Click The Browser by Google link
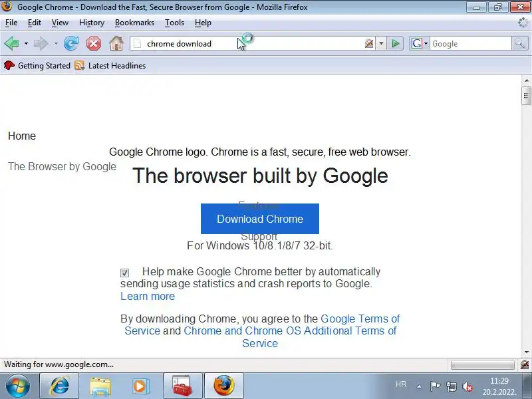 pos(62,167)
